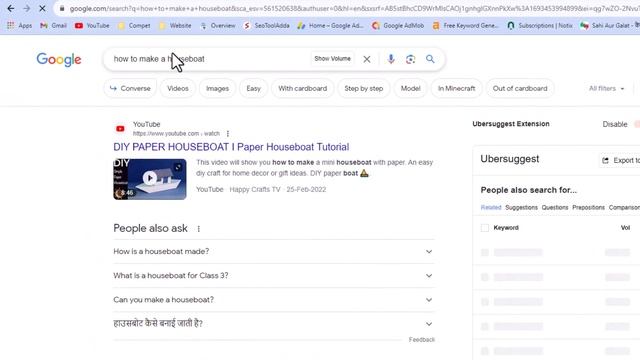
Task: Open the Subscriptions | Notix bookmark
Action: click(540, 25)
